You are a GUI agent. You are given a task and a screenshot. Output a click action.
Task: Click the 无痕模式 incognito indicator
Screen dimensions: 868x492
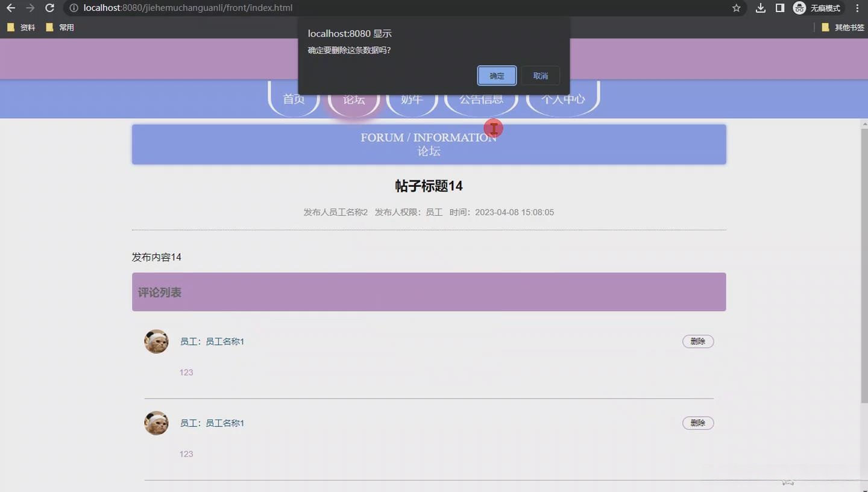[x=822, y=8]
